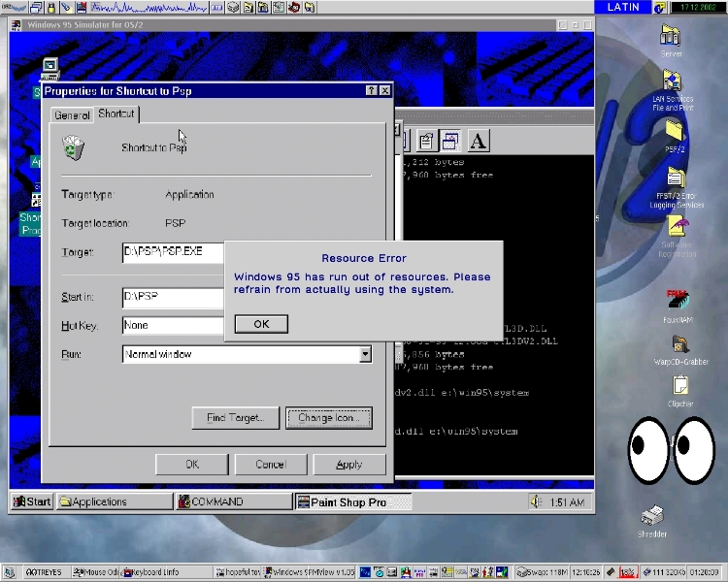Click the speaker volume tray icon
Image resolution: width=728 pixels, height=582 pixels.
536,501
